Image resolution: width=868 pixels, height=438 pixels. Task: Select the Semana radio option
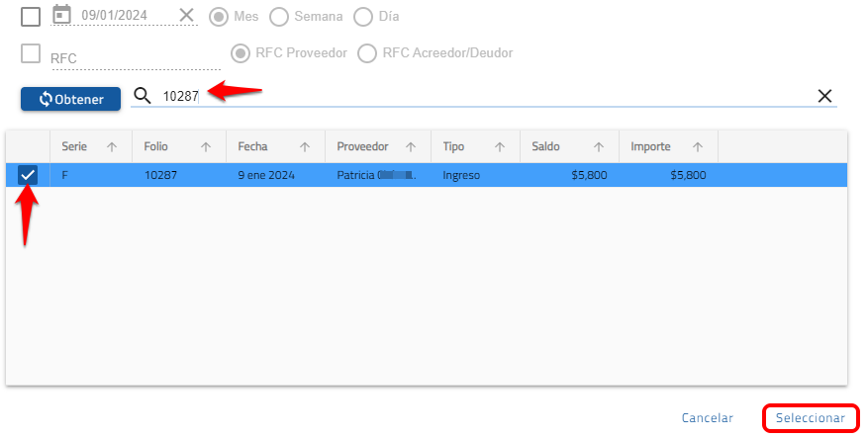point(280,17)
